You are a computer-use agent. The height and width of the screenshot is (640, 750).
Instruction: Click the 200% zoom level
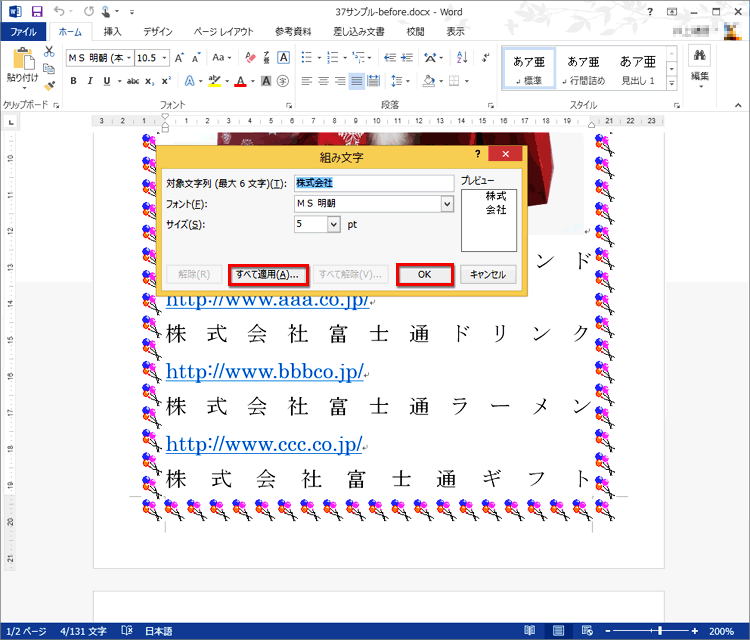pos(721,631)
